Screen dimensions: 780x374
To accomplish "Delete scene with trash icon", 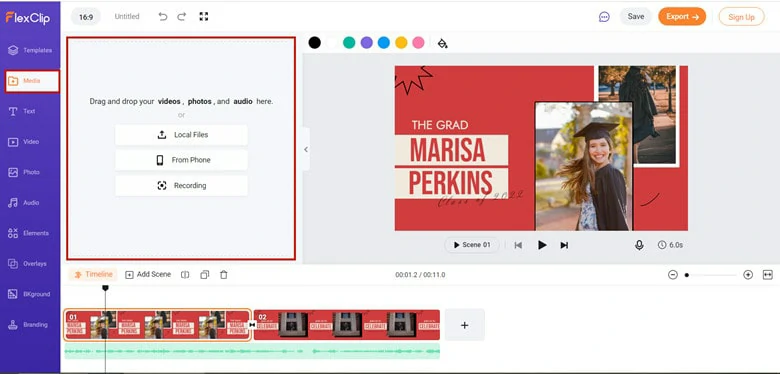I will (x=224, y=275).
